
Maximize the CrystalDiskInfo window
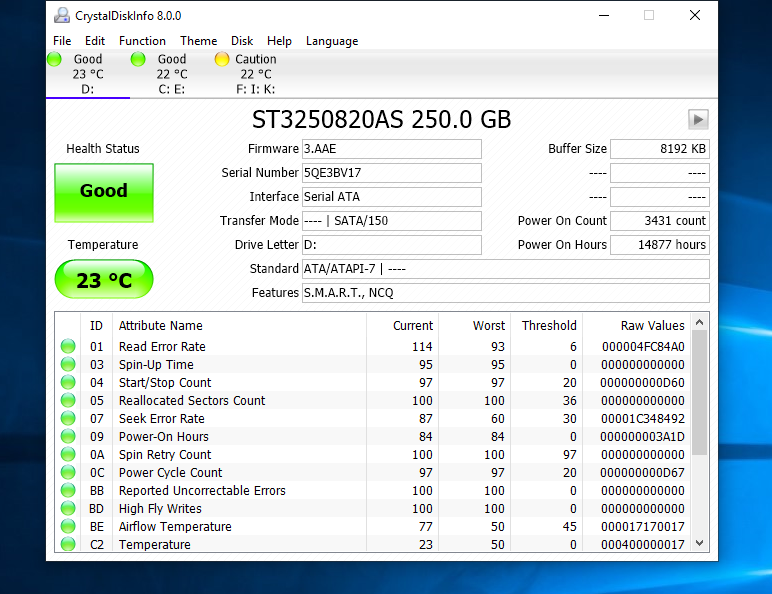(649, 15)
